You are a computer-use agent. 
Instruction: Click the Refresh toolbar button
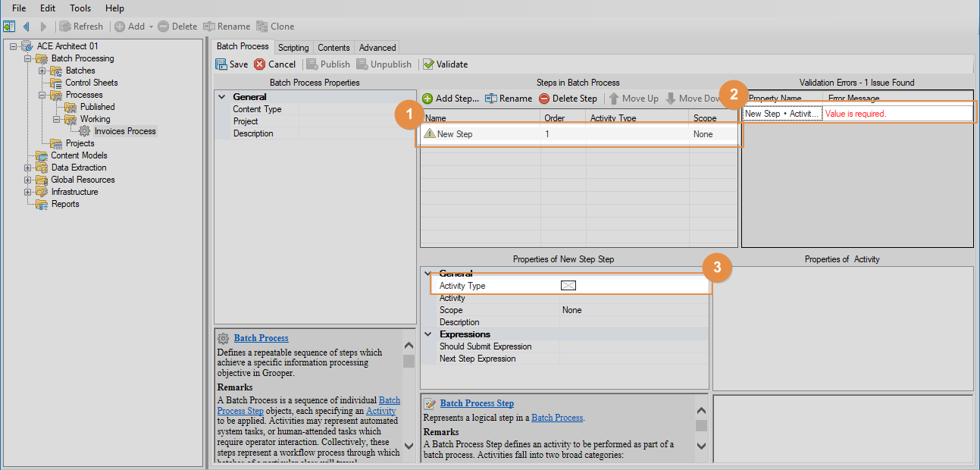pyautogui.click(x=81, y=27)
